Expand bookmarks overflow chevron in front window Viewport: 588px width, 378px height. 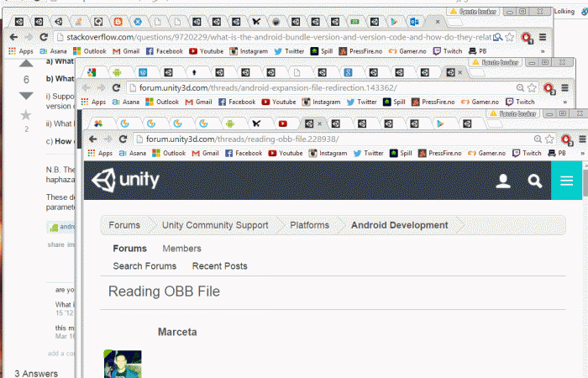(x=582, y=154)
